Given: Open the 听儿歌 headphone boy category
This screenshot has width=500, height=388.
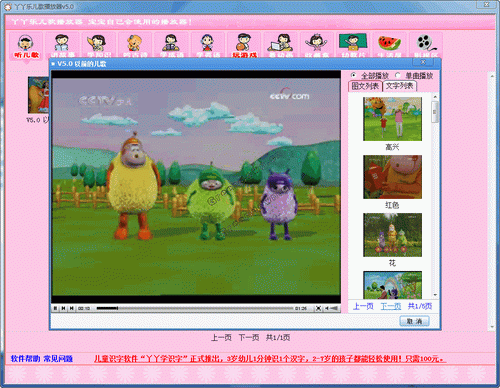Looking at the screenshot, I should (26, 46).
